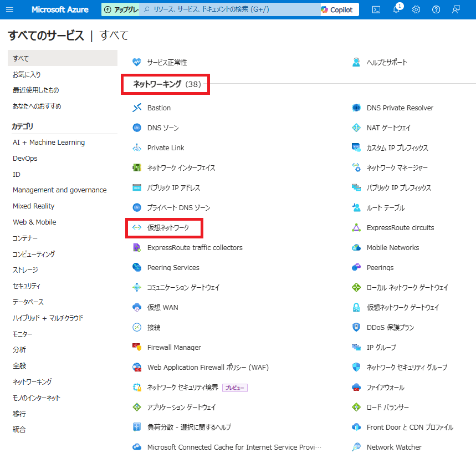Open IP グループ

click(x=381, y=347)
